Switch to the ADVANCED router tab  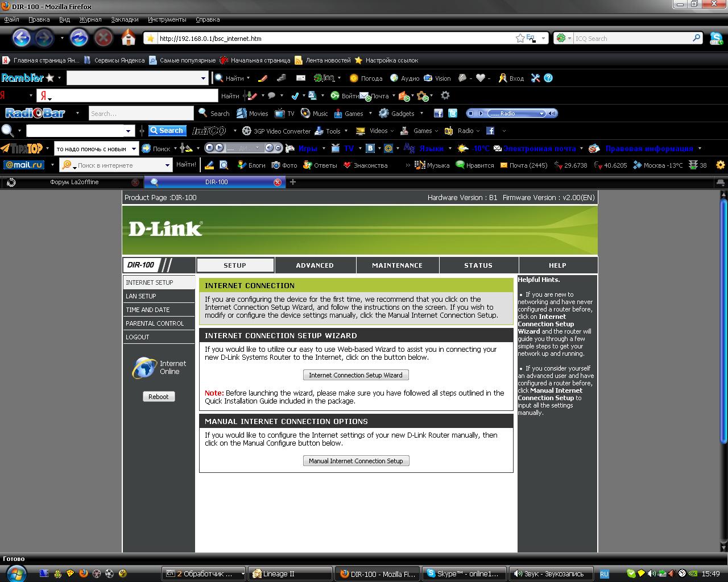[315, 265]
